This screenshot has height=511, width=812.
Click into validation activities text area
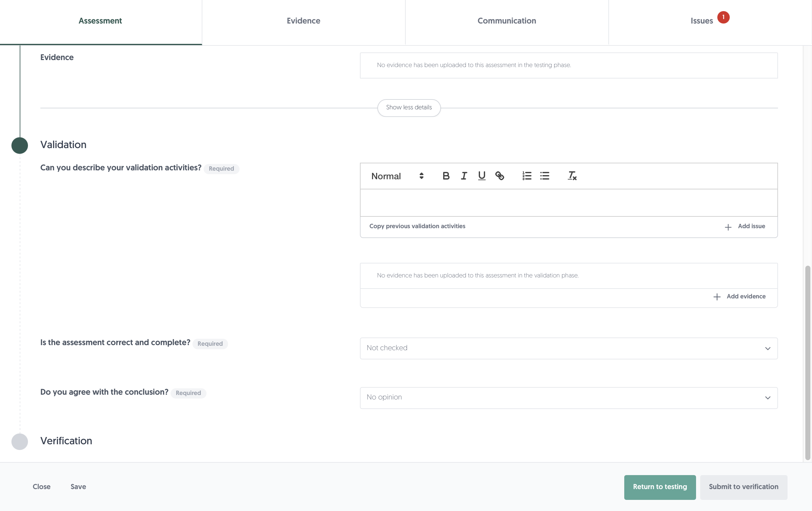coord(569,203)
